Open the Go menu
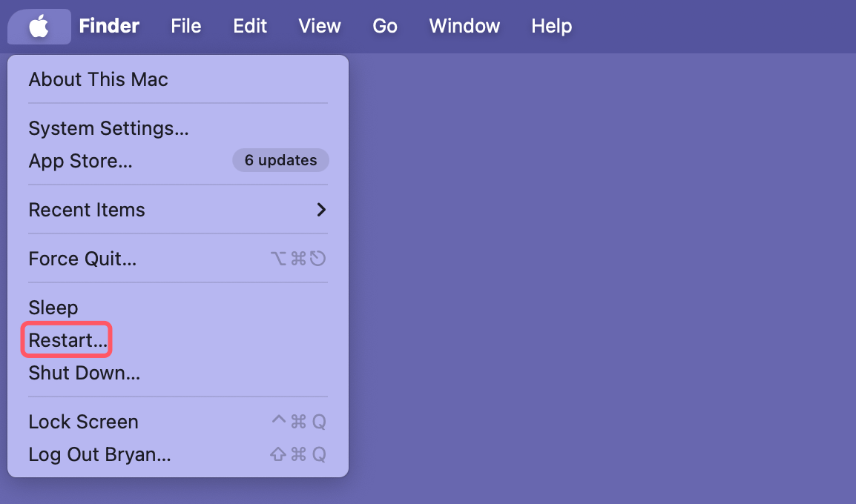Viewport: 856px width, 504px height. click(x=385, y=27)
